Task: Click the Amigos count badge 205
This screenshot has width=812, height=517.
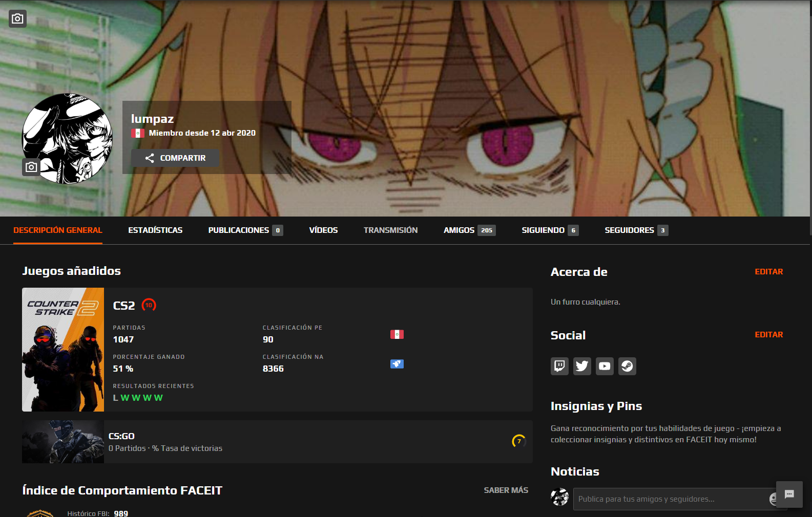Action: click(x=487, y=230)
